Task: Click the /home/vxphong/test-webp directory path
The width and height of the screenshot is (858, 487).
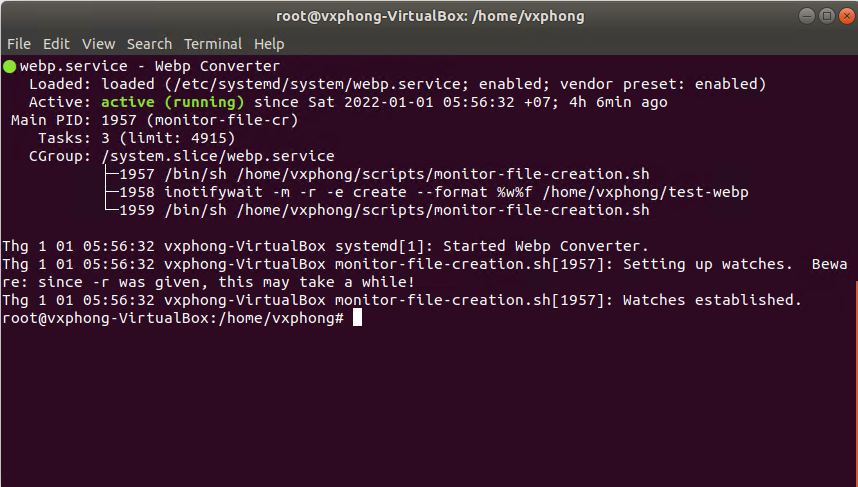Action: [645, 192]
